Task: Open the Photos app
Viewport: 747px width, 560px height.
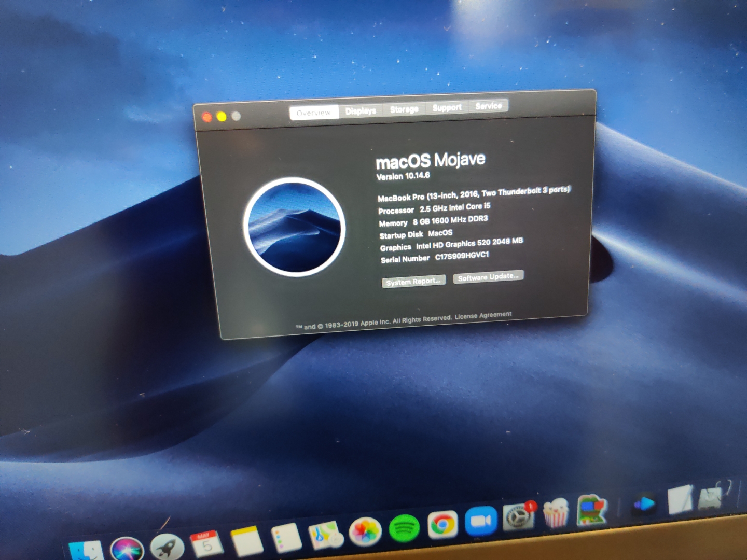Action: pyautogui.click(x=365, y=531)
